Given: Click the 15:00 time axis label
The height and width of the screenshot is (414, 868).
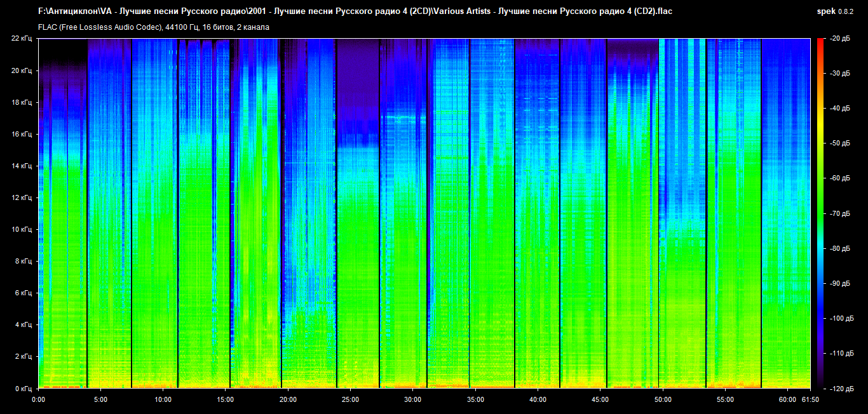Looking at the screenshot, I should click(226, 399).
